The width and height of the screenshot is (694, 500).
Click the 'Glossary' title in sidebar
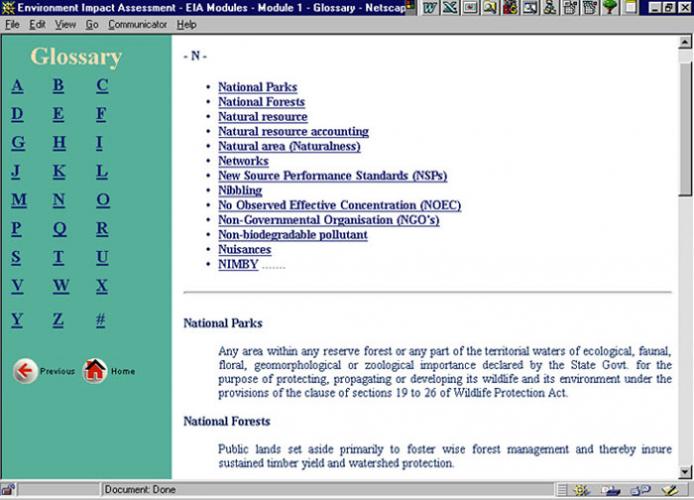coord(76,57)
